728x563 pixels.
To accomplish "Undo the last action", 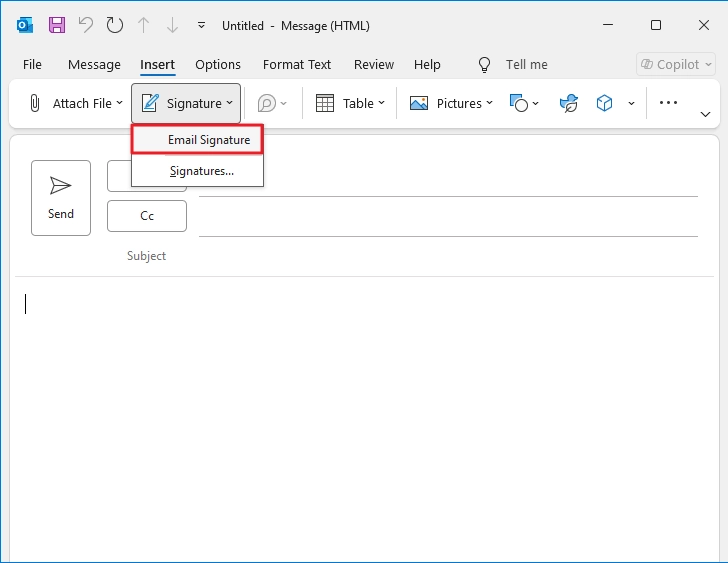I will point(86,25).
